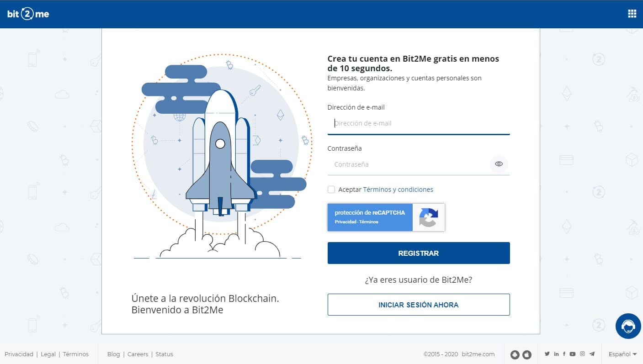
Task: Open the Blog footer link
Action: [113, 354]
